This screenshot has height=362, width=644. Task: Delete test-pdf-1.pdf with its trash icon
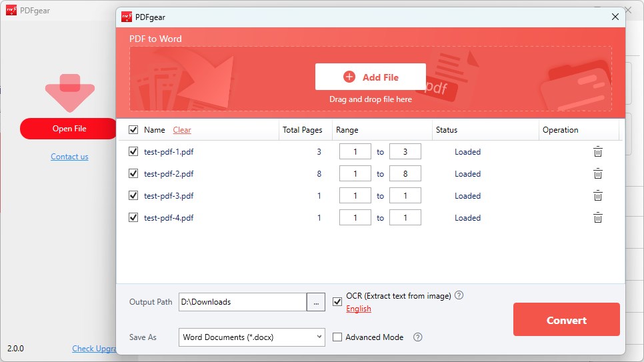coord(597,151)
